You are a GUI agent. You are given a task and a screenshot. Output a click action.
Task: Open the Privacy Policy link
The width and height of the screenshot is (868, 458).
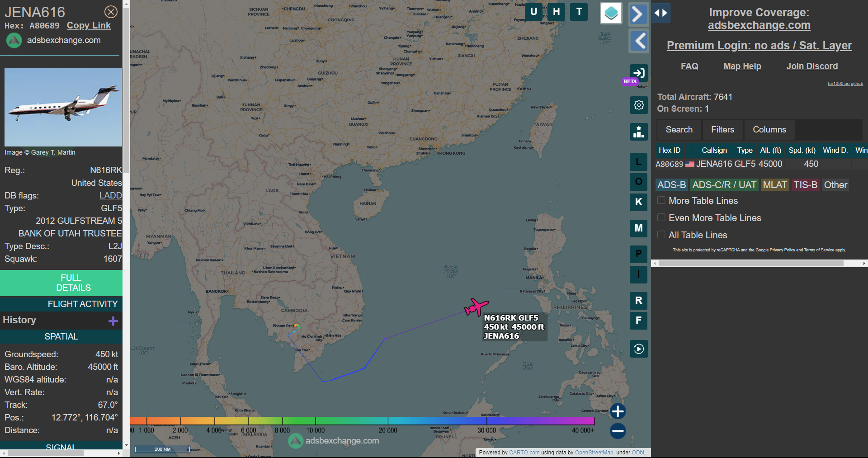click(x=782, y=250)
